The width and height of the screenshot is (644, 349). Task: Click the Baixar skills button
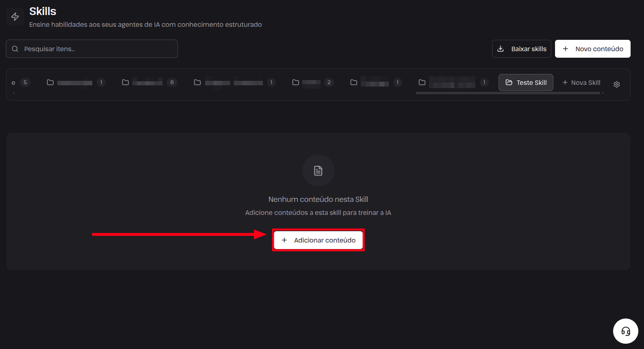tap(521, 49)
